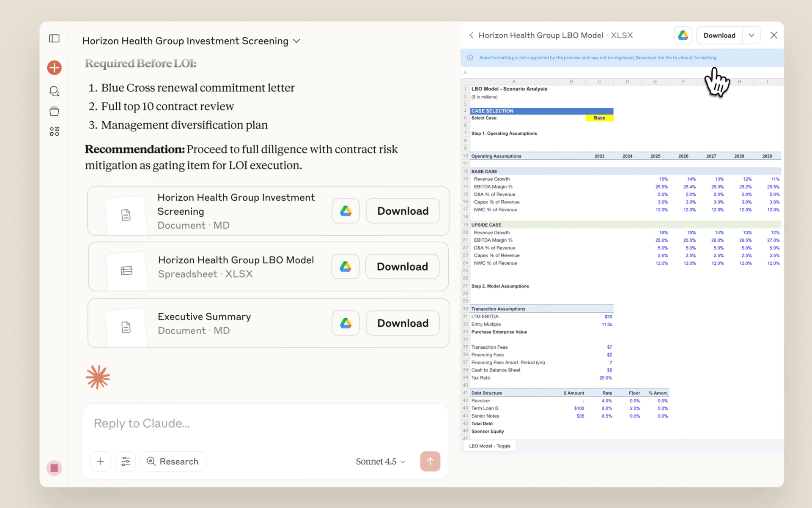Click the attach plus button in composer
The image size is (812, 508).
(x=101, y=462)
